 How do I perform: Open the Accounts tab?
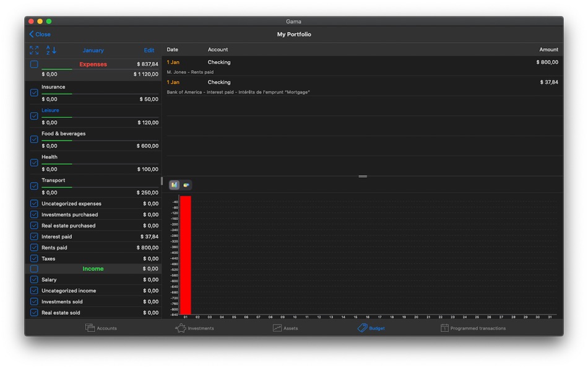[x=101, y=328]
